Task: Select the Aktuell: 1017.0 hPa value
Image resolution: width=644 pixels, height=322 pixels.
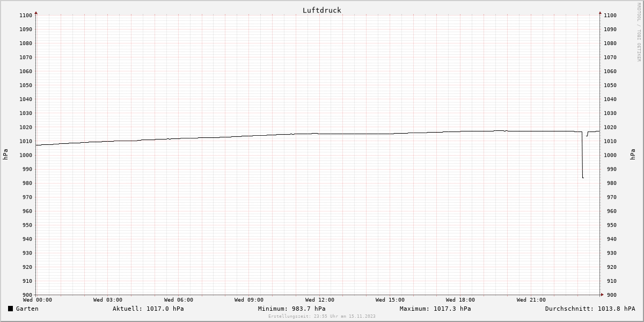Action: click(148, 309)
